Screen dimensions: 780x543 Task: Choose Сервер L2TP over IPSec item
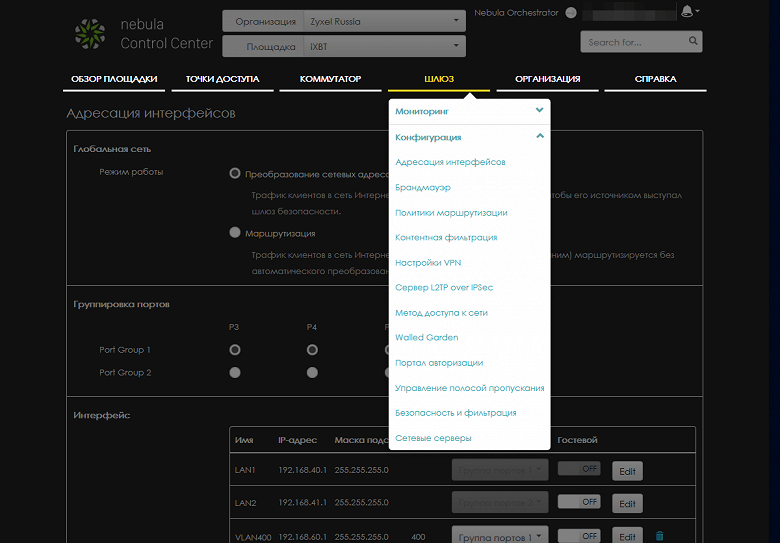pyautogui.click(x=444, y=287)
